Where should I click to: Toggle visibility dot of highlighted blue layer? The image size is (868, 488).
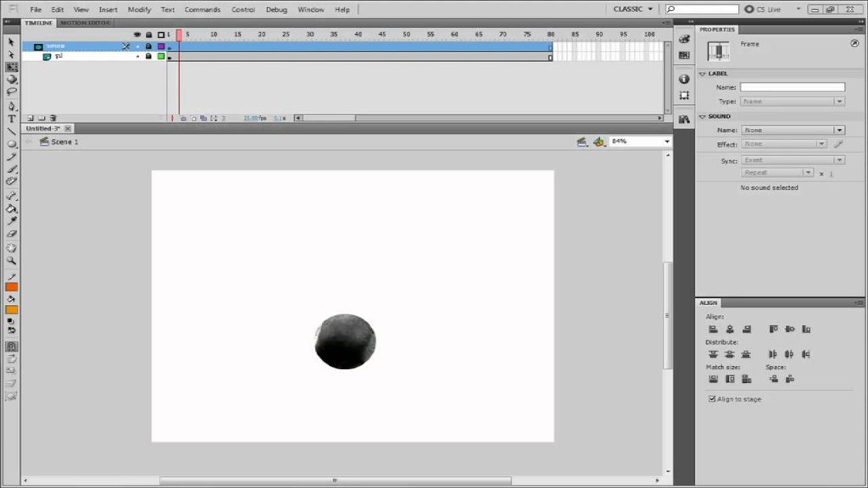point(137,47)
